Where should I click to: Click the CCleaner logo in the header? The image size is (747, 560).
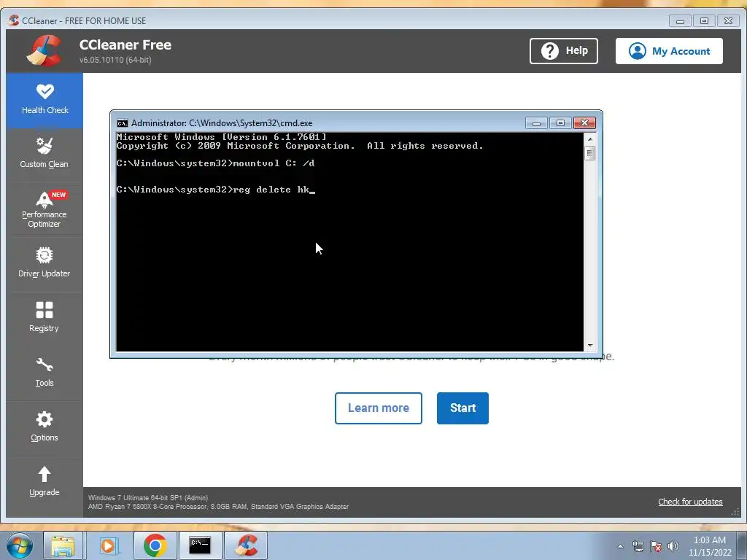(x=44, y=50)
